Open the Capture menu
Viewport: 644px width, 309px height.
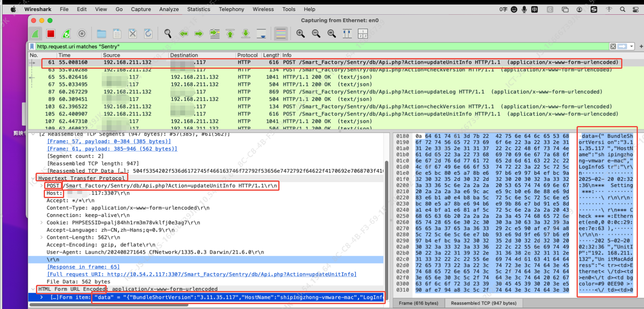[141, 9]
